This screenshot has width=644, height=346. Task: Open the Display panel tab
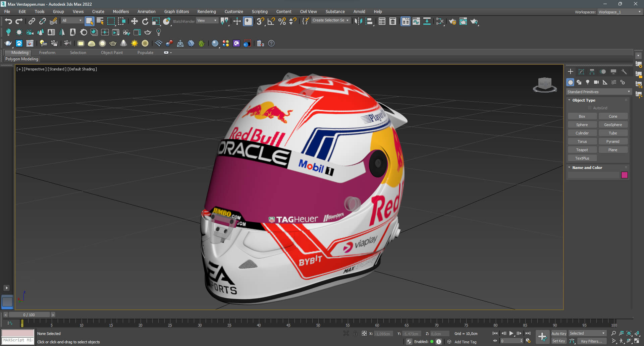[613, 71]
